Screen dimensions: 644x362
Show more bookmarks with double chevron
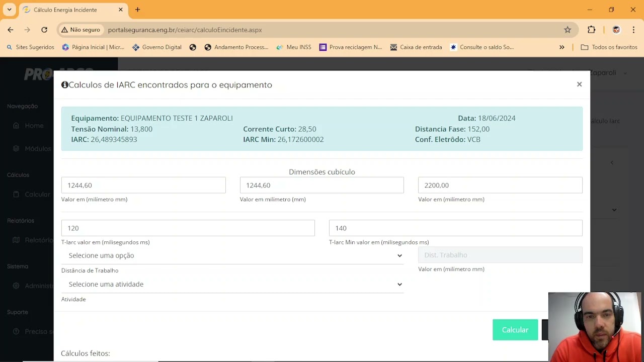[x=561, y=47]
